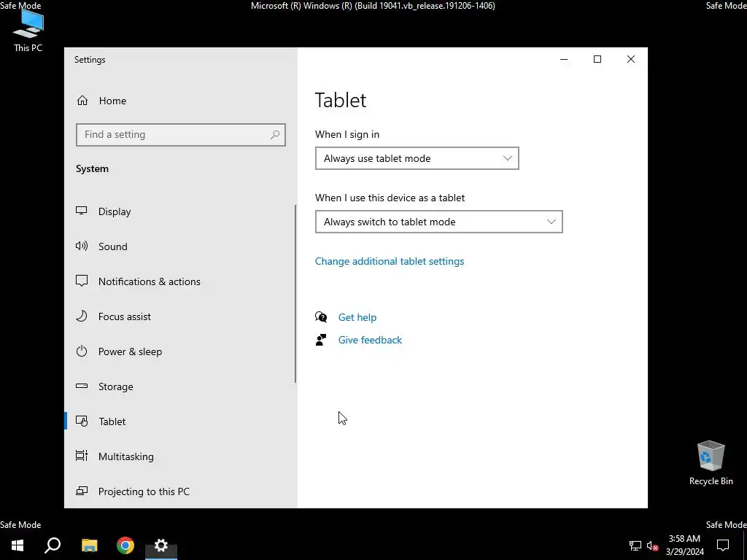Minimize the Settings window

[564, 59]
